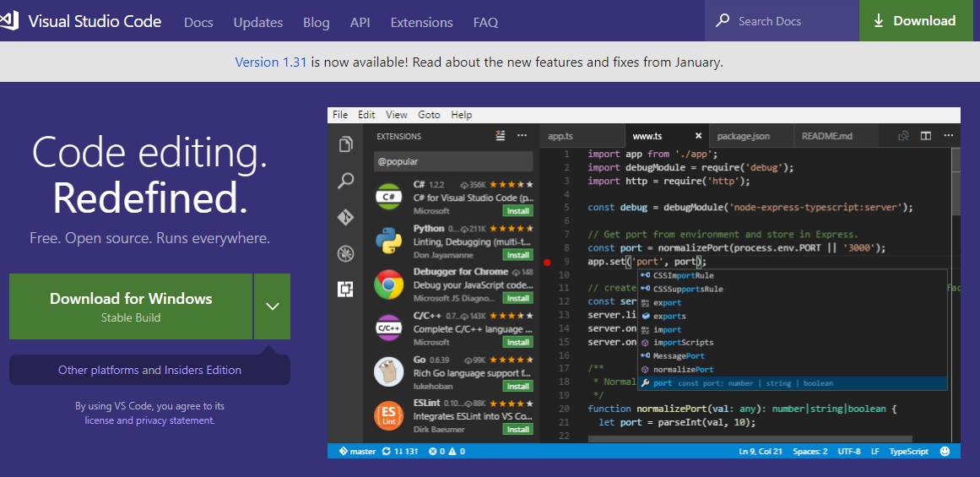This screenshot has height=477, width=980.
Task: Click TypeScript language mode in status bar
Action: (909, 452)
